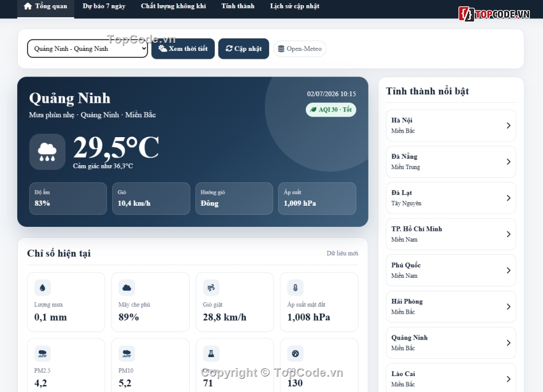Click the Cập nhật refresh button
The height and width of the screenshot is (392, 543).
click(243, 49)
